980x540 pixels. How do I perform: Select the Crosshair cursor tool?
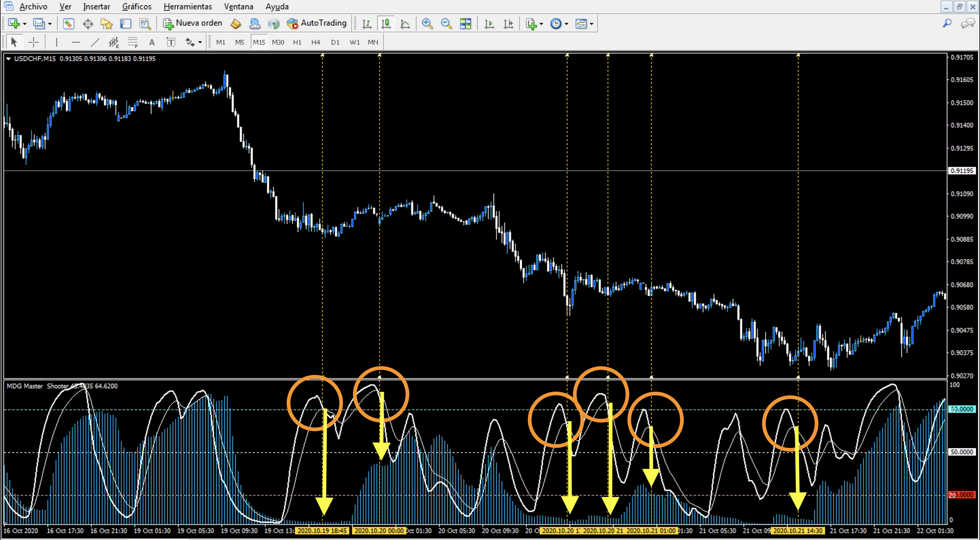click(x=34, y=42)
